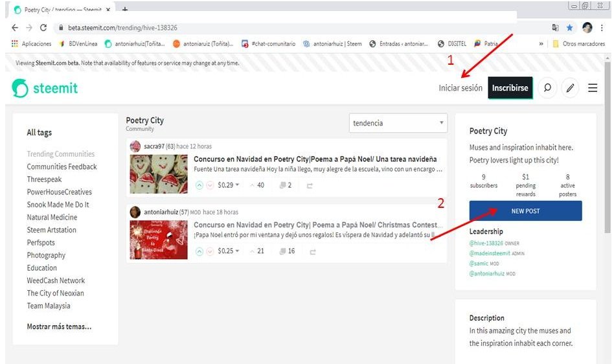Close the Poetry City browser tab

coord(108,10)
